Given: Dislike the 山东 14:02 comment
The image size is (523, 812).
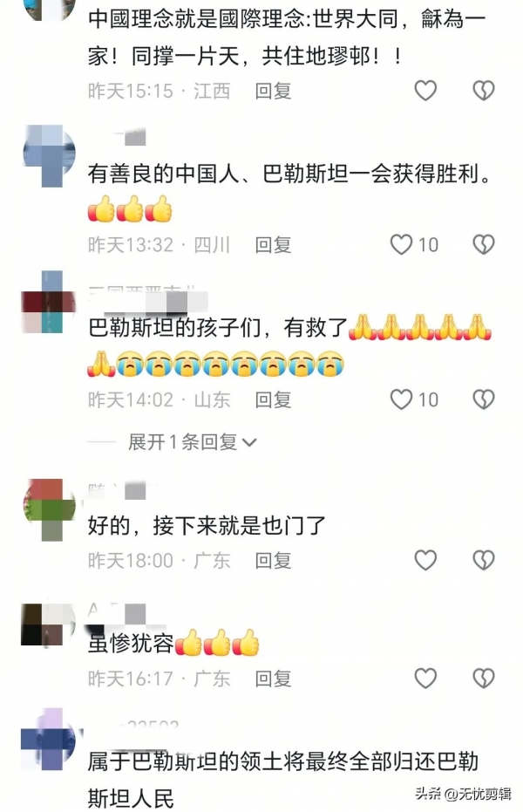Looking at the screenshot, I should coord(483,399).
